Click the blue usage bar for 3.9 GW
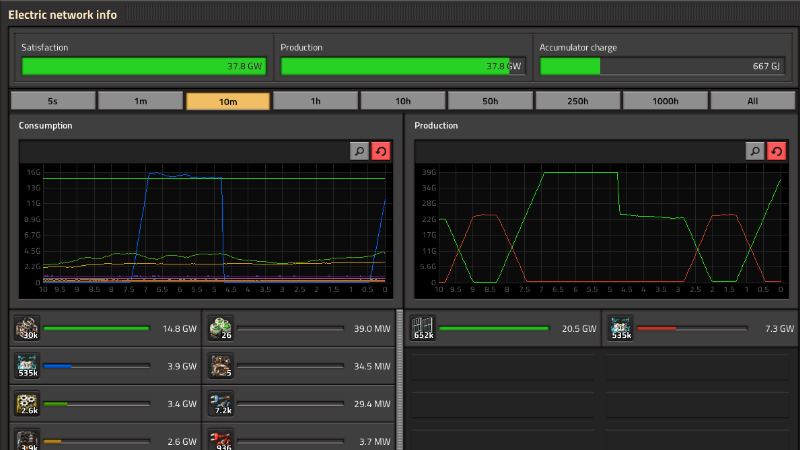Viewport: 800px width, 450px height. tap(96, 366)
